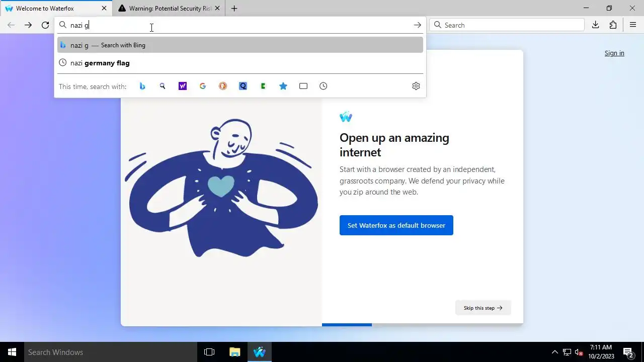Close the Welcome to Waterfox tab
The height and width of the screenshot is (362, 644).
click(x=104, y=9)
